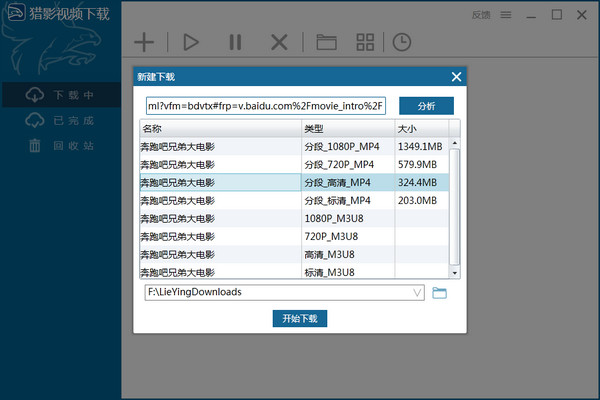Open the 已完成 sidebar tab

click(62, 121)
